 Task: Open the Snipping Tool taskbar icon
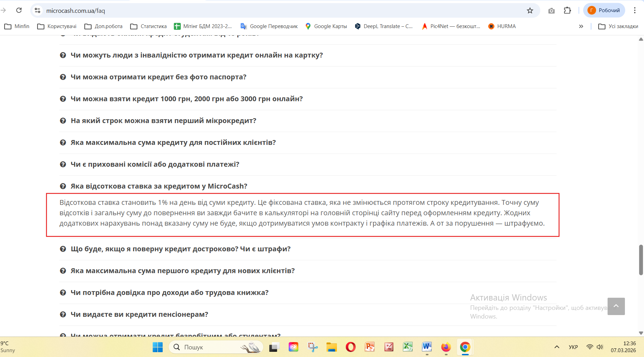tap(313, 347)
